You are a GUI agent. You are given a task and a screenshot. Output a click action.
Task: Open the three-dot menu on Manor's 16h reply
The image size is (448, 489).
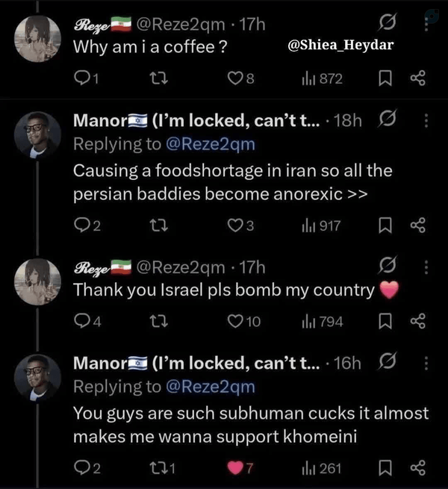point(426,364)
